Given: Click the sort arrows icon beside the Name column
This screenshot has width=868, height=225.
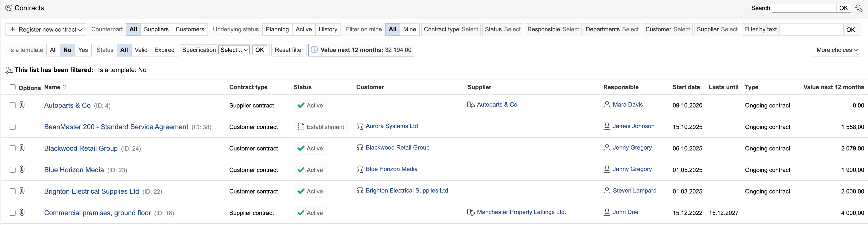Looking at the screenshot, I should pyautogui.click(x=64, y=87).
